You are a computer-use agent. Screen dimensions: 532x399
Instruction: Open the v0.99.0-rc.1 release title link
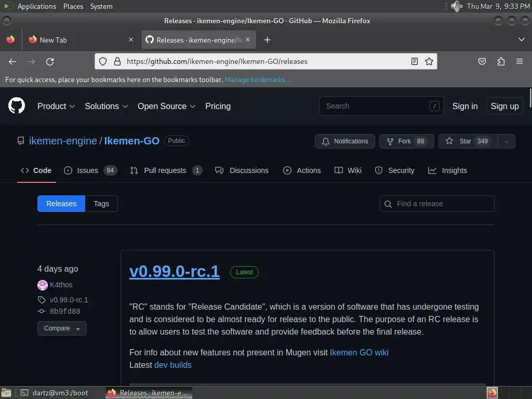coord(175,271)
